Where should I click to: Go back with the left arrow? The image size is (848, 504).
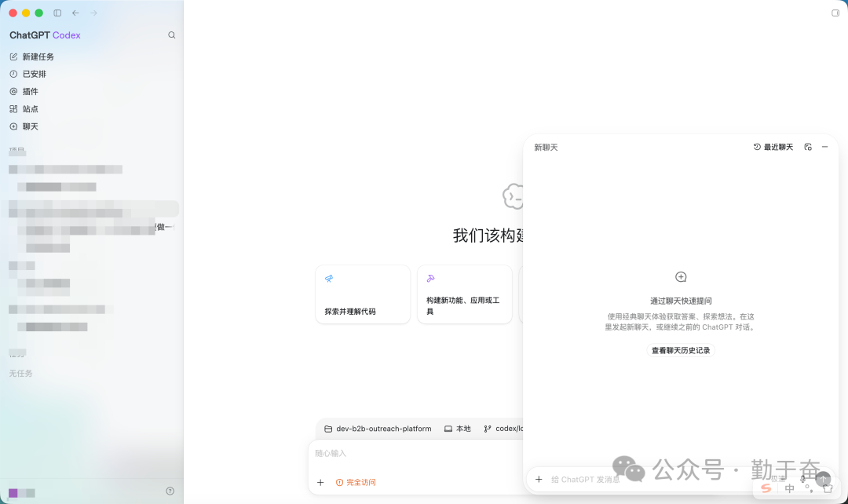pos(75,13)
